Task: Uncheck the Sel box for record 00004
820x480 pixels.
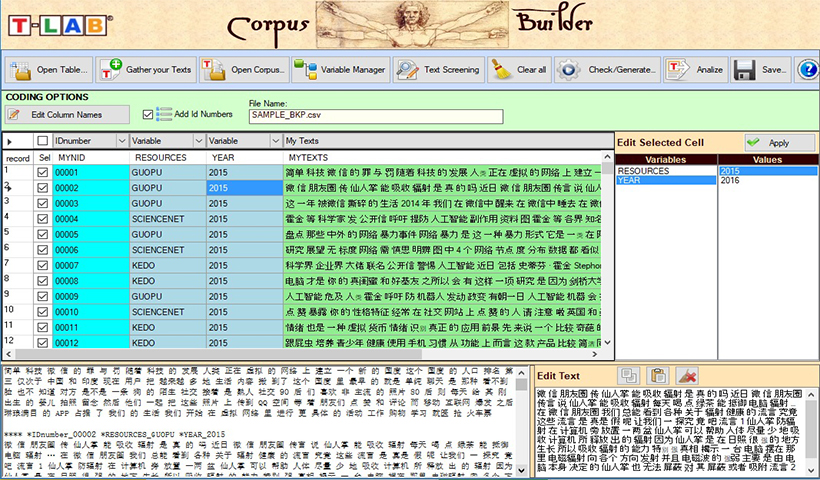Action: point(43,219)
